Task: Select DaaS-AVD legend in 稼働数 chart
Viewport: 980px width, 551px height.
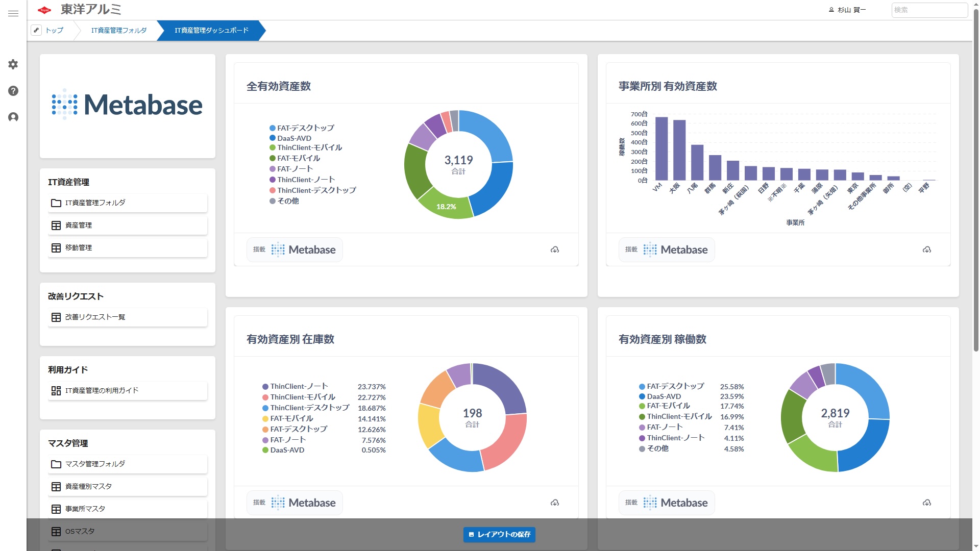Action: [660, 396]
